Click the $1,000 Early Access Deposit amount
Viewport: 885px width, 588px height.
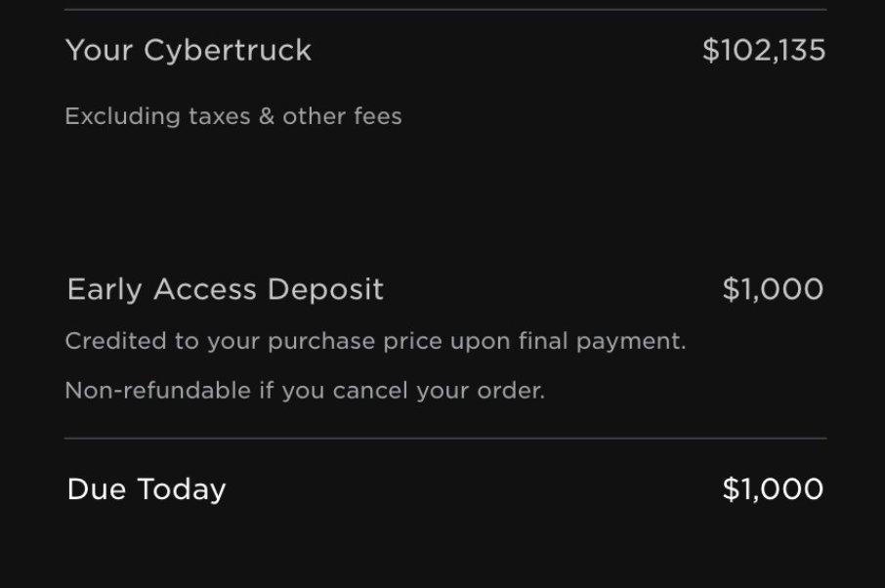(x=773, y=290)
